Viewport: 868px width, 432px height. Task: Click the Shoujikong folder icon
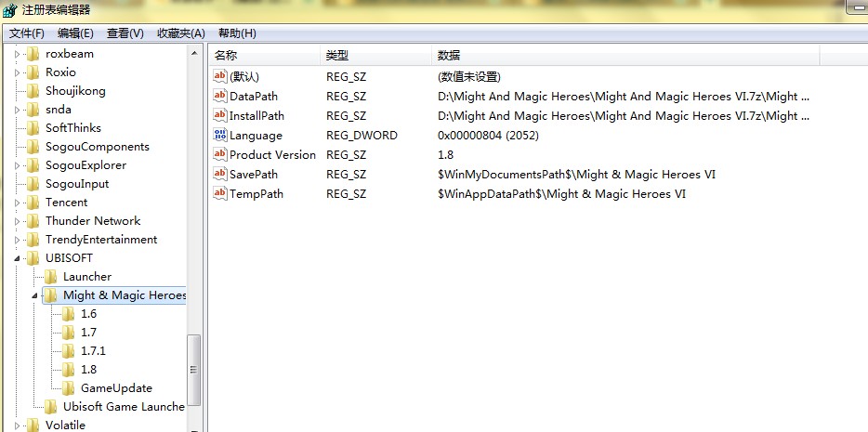pos(33,91)
